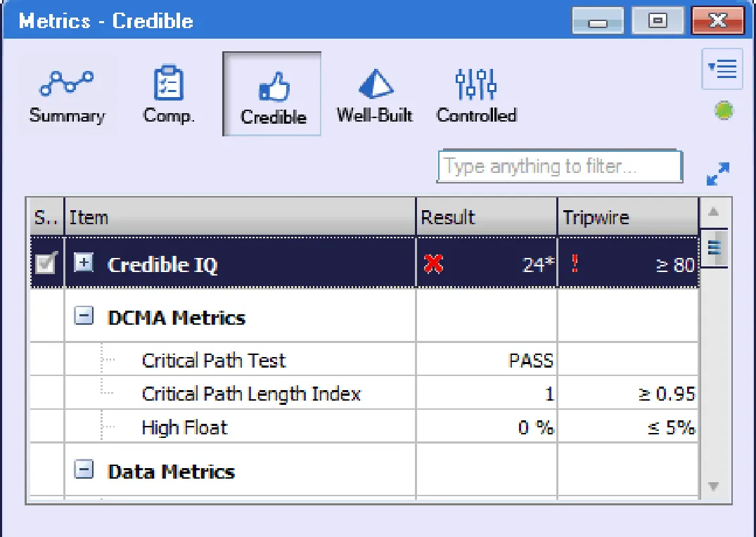Collapse the DCMA Metrics group
The width and height of the screenshot is (756, 537).
click(84, 316)
